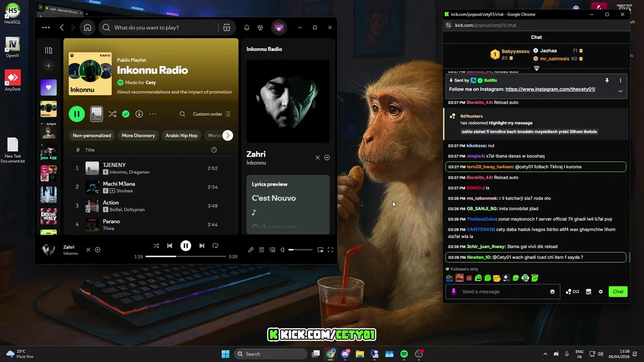The image size is (644, 362).
Task: Open Spotify from Windows taskbar
Action: [404, 354]
